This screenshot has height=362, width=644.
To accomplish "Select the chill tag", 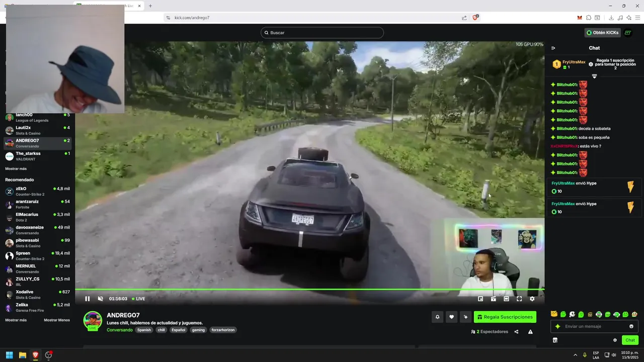I will (x=161, y=330).
